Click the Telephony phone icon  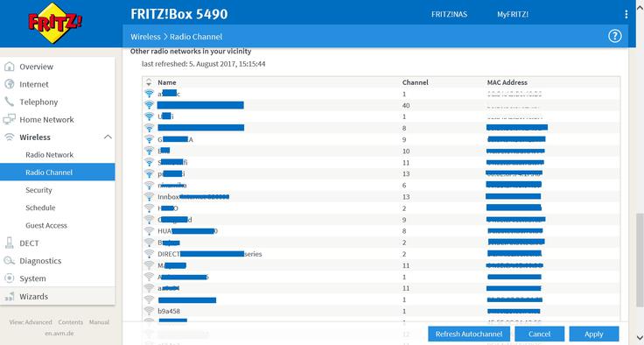click(9, 102)
